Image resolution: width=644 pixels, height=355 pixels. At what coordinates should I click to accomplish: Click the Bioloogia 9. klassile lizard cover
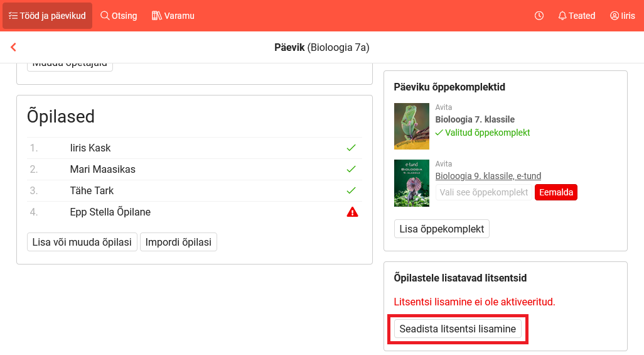coord(412,183)
